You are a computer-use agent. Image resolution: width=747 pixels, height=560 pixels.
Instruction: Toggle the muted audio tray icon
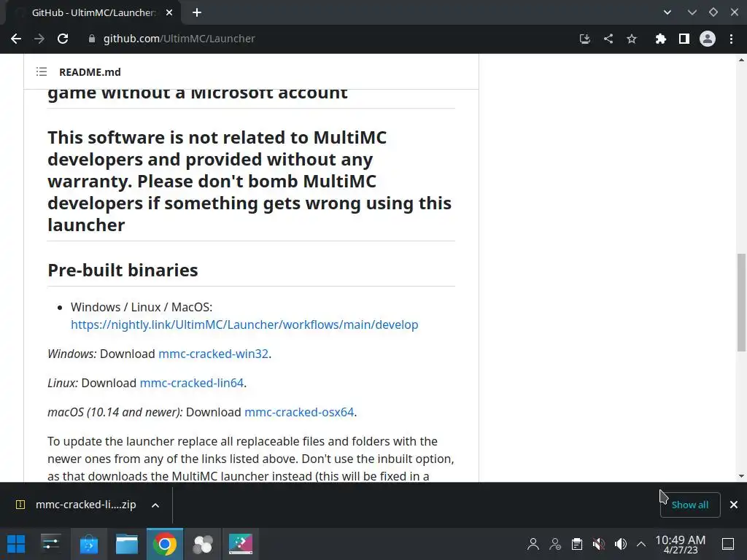(599, 544)
